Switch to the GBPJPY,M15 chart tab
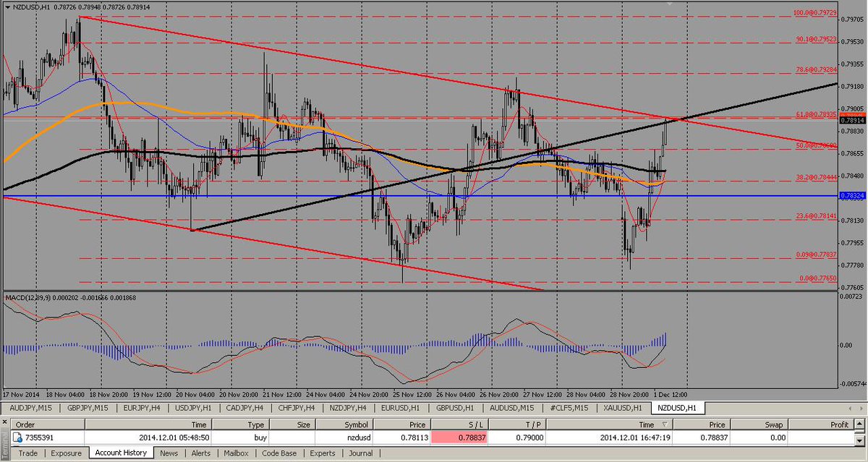 pos(88,408)
